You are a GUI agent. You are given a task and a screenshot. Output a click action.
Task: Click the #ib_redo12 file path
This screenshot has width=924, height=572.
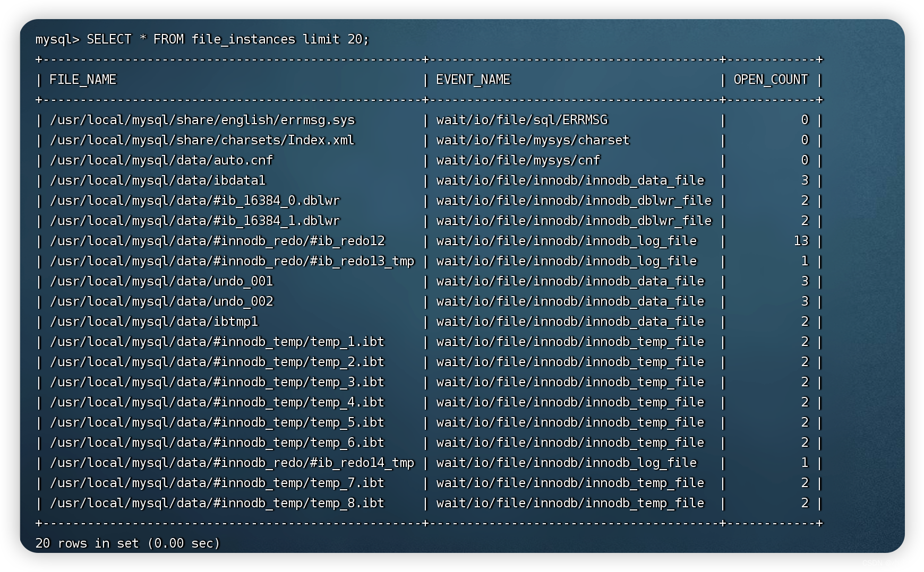[217, 241]
